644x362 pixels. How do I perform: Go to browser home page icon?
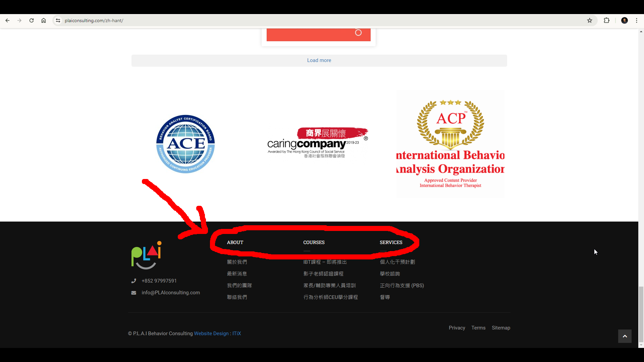[44, 20]
